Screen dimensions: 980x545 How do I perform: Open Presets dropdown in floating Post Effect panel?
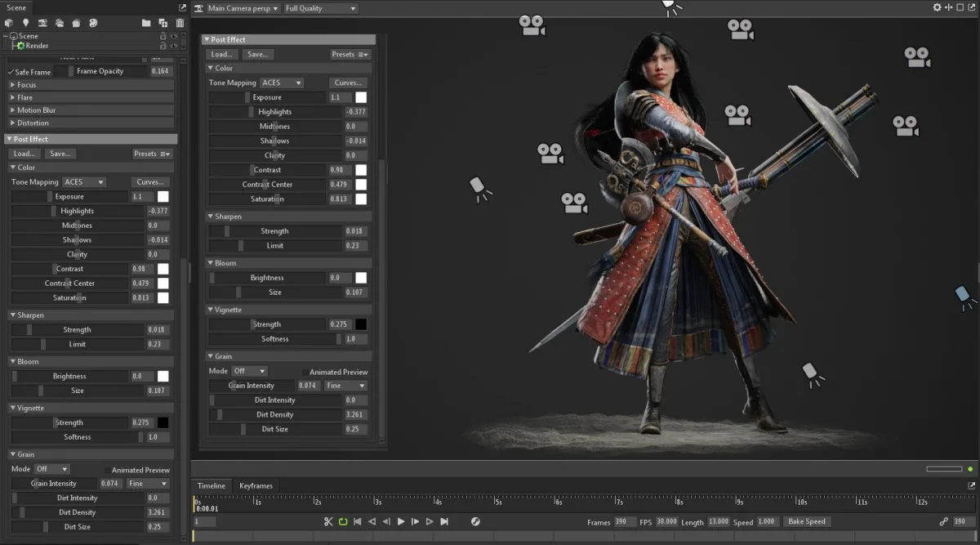tap(350, 55)
